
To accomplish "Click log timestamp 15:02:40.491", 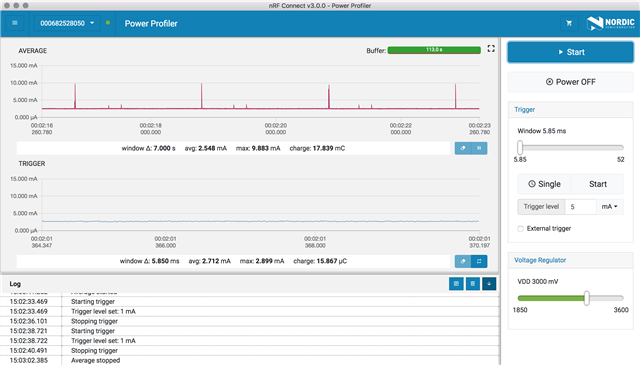I will (29, 351).
